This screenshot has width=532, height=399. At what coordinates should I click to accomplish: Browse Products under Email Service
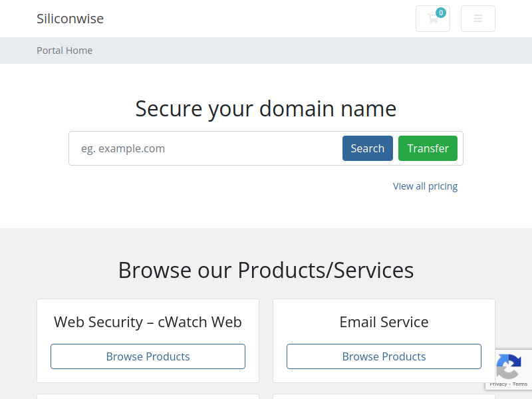pyautogui.click(x=384, y=356)
